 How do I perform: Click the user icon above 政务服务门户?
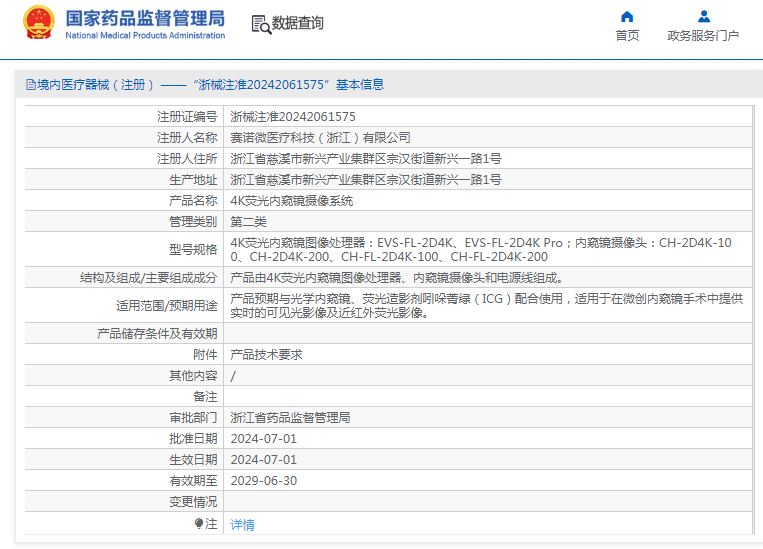(704, 17)
